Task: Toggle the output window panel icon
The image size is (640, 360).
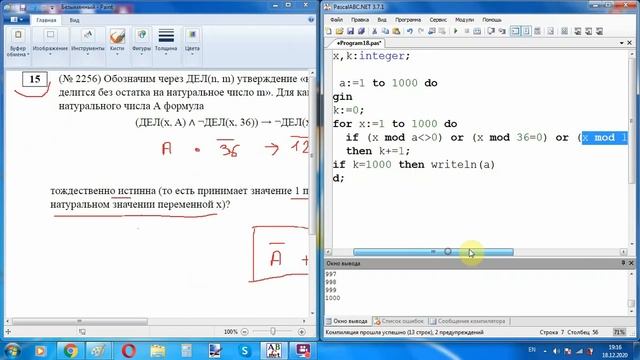Action: click(x=516, y=31)
